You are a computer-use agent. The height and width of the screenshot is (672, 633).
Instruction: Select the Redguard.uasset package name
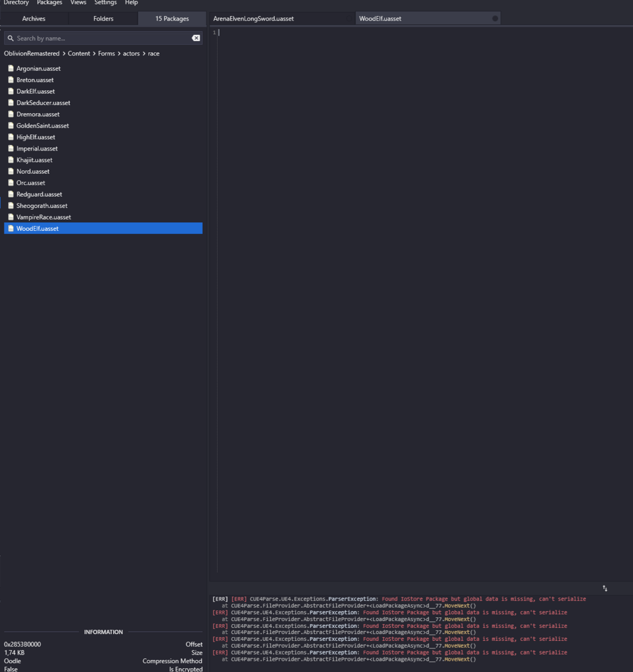tap(39, 194)
